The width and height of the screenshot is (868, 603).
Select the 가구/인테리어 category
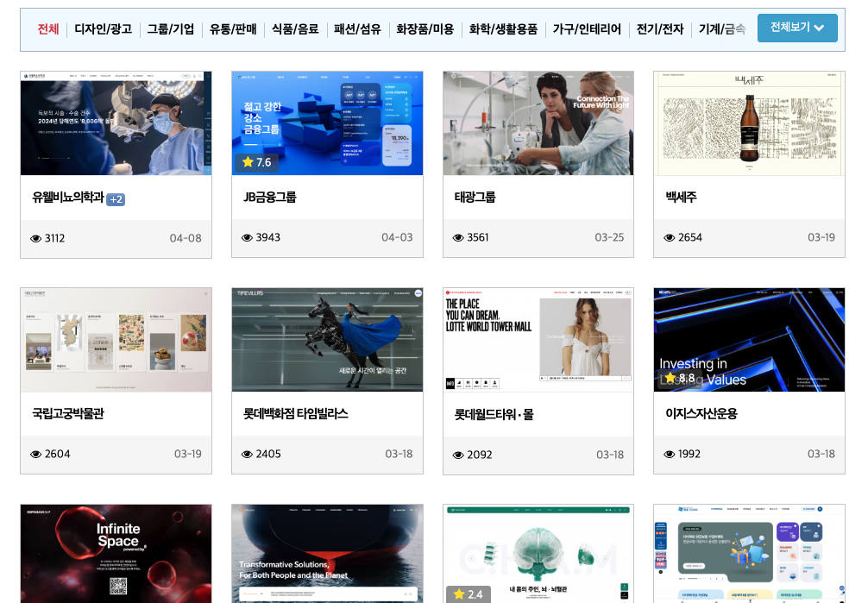click(x=587, y=28)
